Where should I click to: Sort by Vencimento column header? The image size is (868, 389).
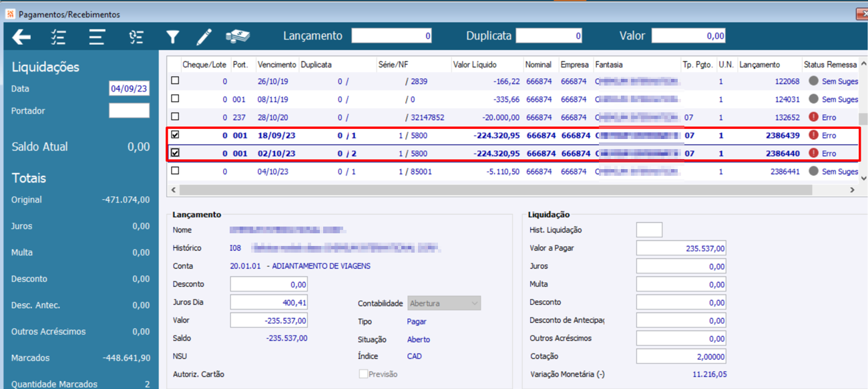[276, 65]
